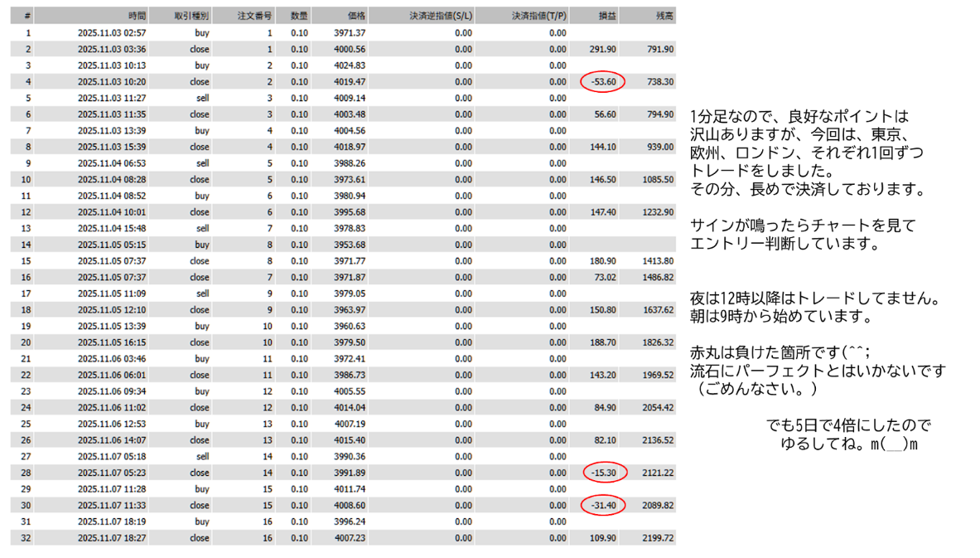
Task: Click the note line サインが鳴ったらチャートを見て
Action: [x=803, y=226]
